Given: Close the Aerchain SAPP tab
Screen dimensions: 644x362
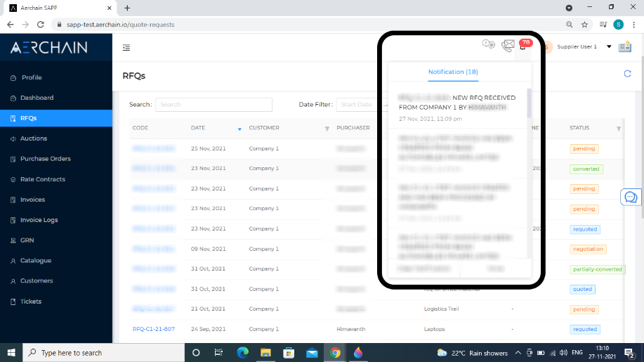Looking at the screenshot, I should tap(110, 8).
